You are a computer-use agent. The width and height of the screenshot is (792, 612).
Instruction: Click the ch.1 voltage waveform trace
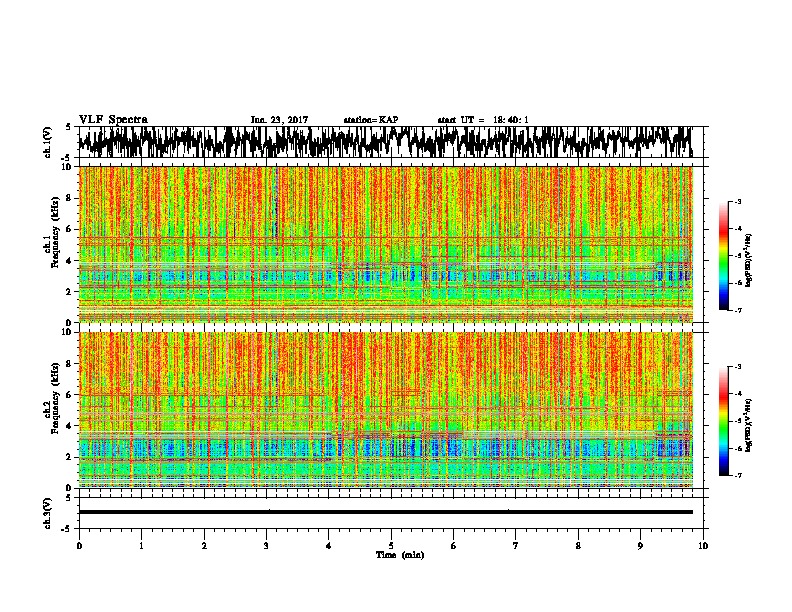tap(386, 142)
